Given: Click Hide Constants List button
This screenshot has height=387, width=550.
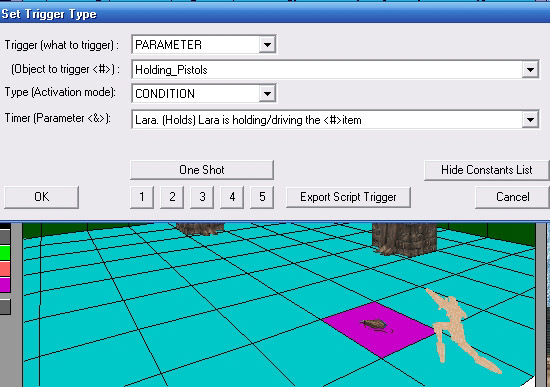Looking at the screenshot, I should coord(487,170).
